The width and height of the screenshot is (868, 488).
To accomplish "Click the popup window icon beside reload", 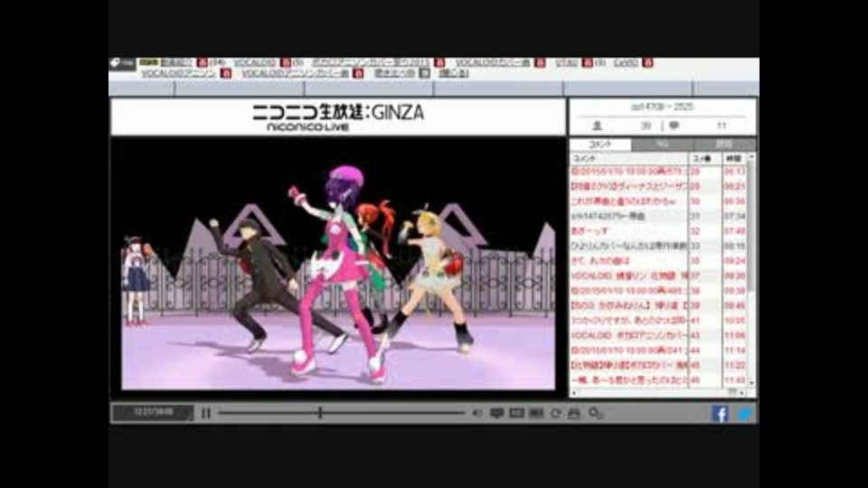I will (x=573, y=413).
